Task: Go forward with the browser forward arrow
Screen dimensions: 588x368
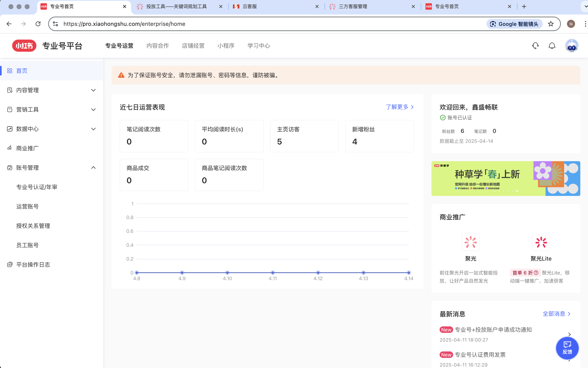Action: click(23, 24)
